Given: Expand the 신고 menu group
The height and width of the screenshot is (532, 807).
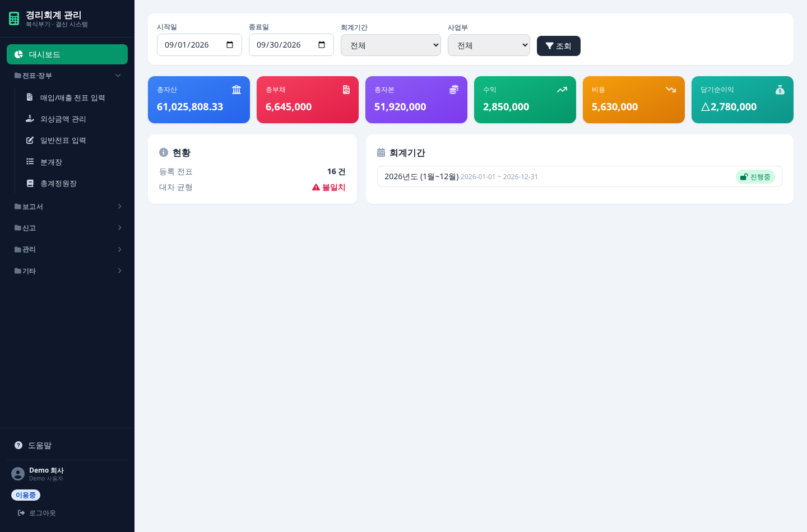Looking at the screenshot, I should 67,228.
